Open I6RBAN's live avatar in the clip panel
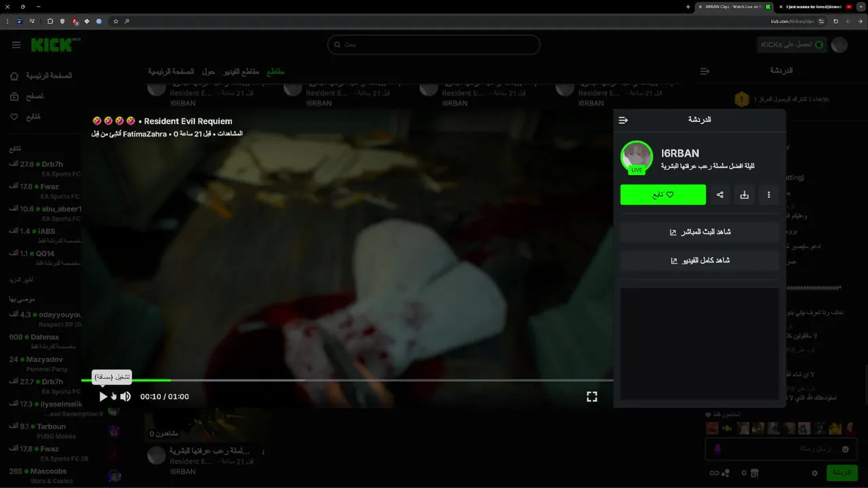This screenshot has width=868, height=488. 636,157
